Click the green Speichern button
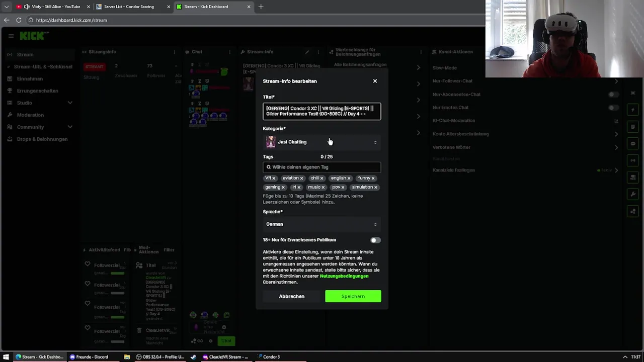644x362 pixels. pos(353,296)
